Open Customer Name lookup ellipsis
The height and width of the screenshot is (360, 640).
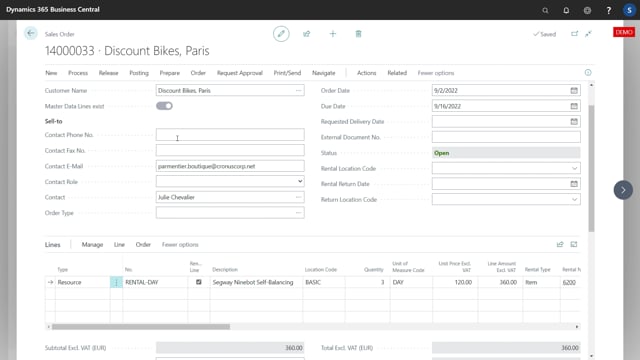point(298,90)
